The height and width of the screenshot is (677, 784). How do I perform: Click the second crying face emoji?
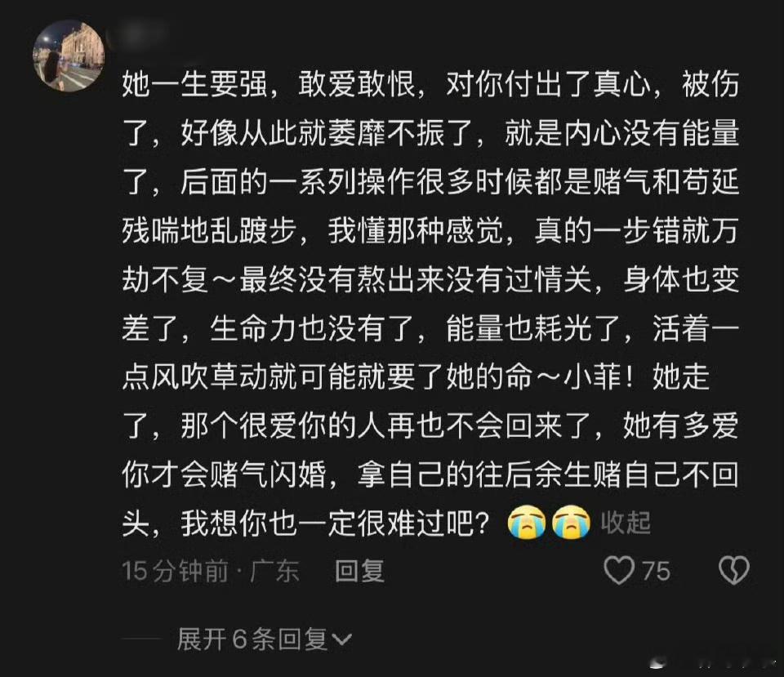point(571,523)
